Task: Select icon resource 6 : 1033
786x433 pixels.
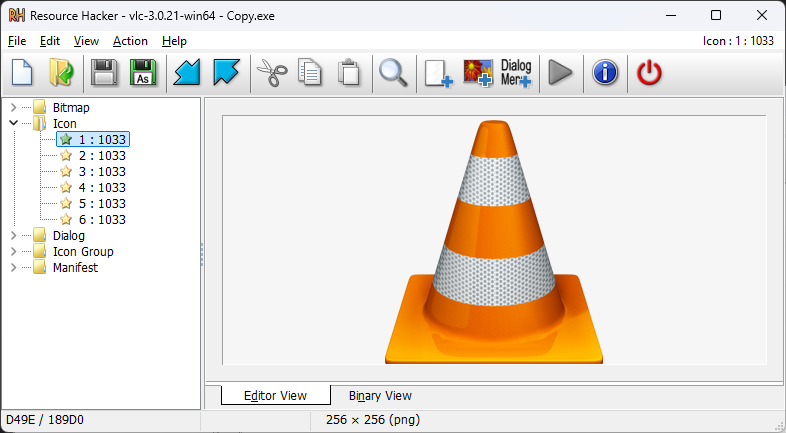Action: [x=102, y=220]
